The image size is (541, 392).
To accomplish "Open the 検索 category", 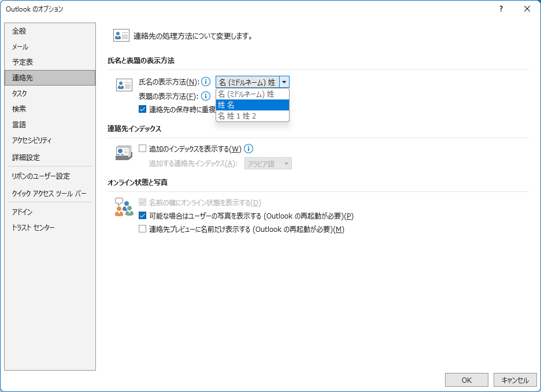I will 50,109.
